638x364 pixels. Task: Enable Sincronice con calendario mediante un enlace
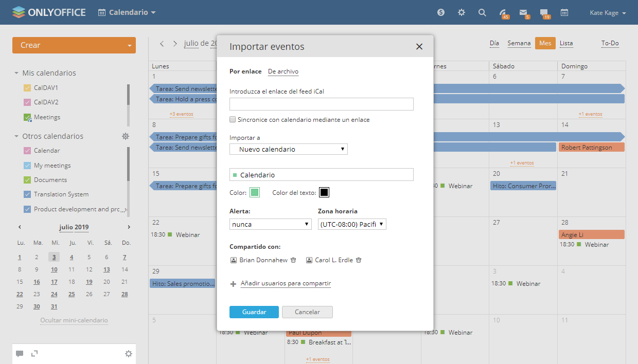tap(233, 120)
